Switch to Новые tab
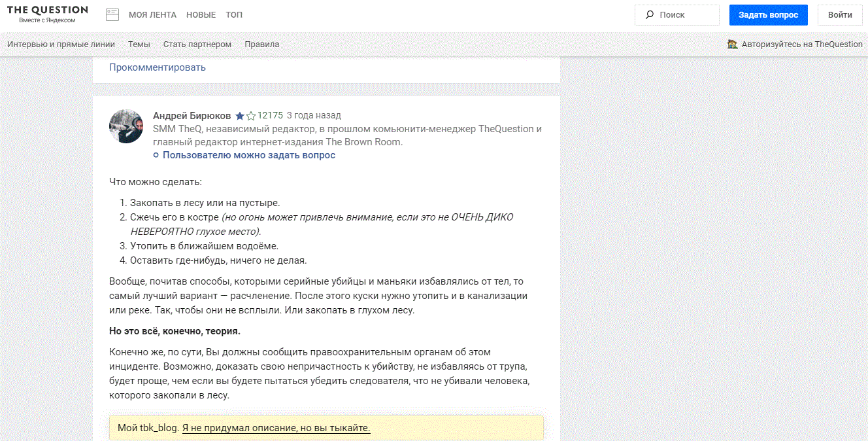 click(x=201, y=14)
